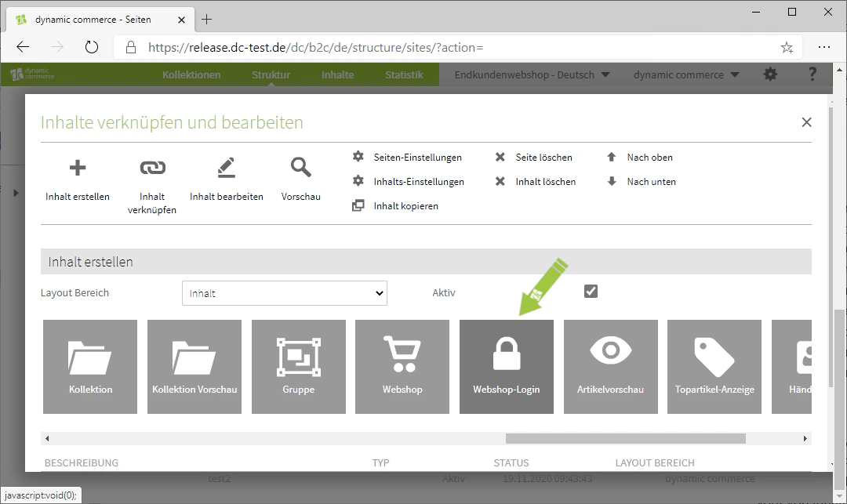Open the Kollektionen menu

tap(192, 75)
